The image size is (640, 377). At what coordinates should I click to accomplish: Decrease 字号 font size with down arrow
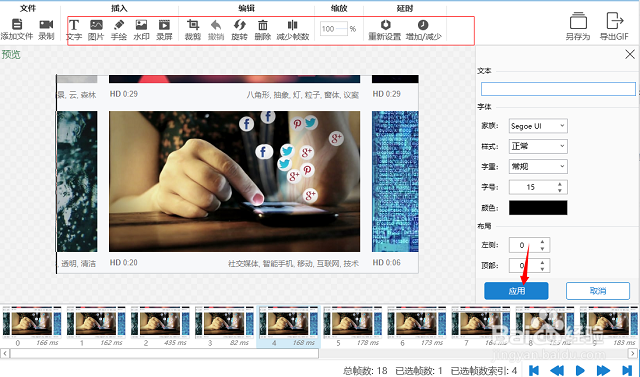(560, 190)
